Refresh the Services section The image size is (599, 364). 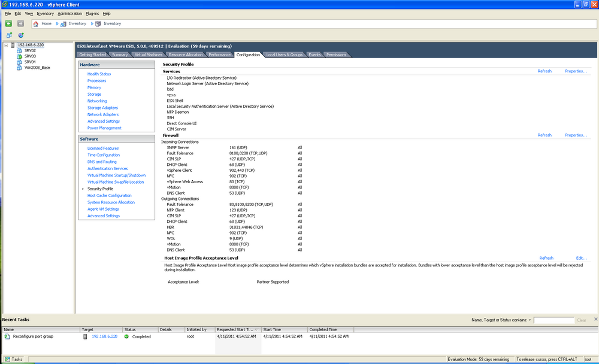click(x=544, y=71)
